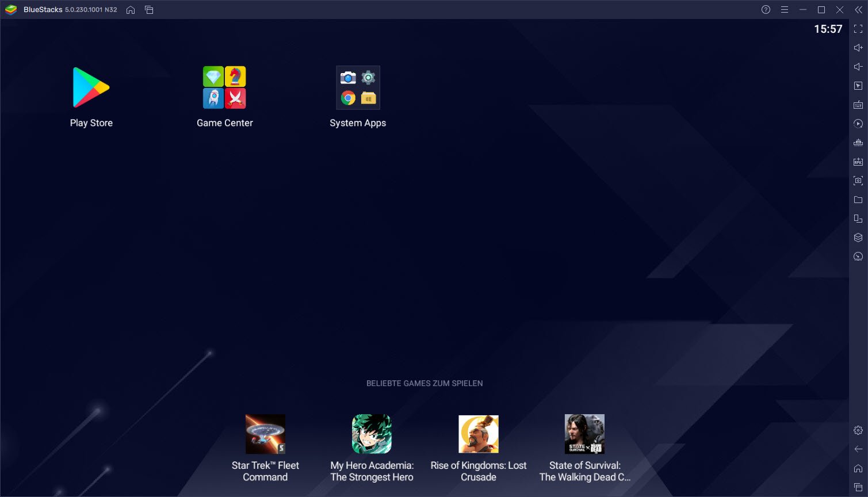Click the Install APK icon
This screenshot has width=868, height=497.
coord(858,162)
